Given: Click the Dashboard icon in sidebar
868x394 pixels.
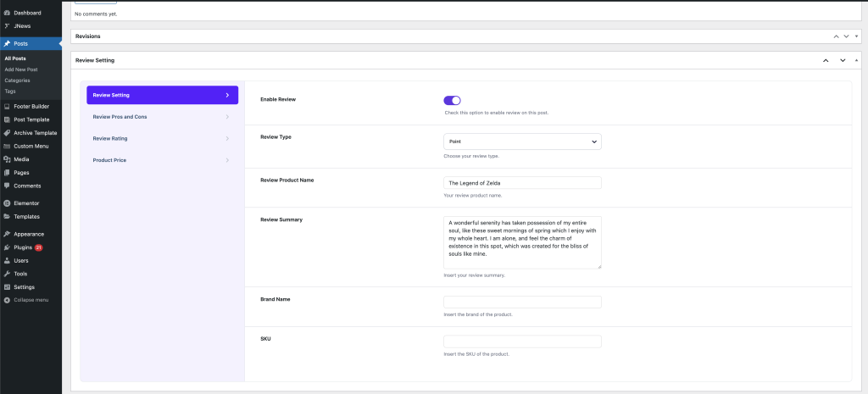Looking at the screenshot, I should pyautogui.click(x=7, y=13).
